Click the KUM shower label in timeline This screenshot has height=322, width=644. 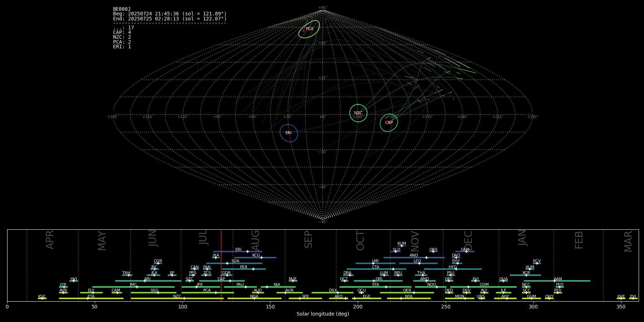click(x=402, y=244)
